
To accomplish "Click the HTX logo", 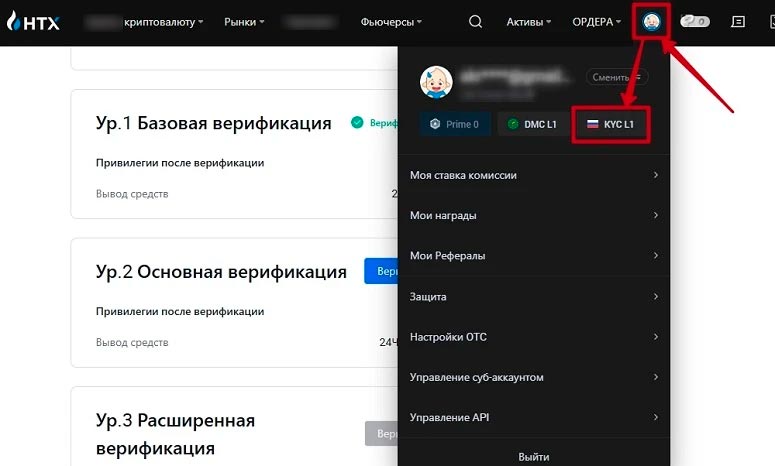I will (33, 22).
